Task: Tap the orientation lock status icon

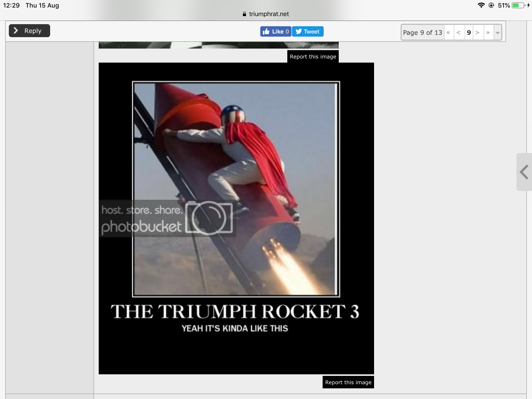Action: pos(491,5)
